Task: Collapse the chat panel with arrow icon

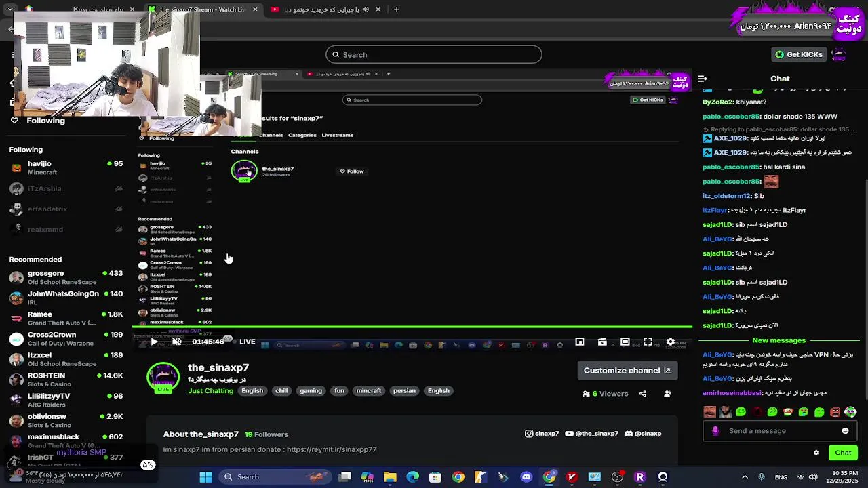Action: click(703, 79)
